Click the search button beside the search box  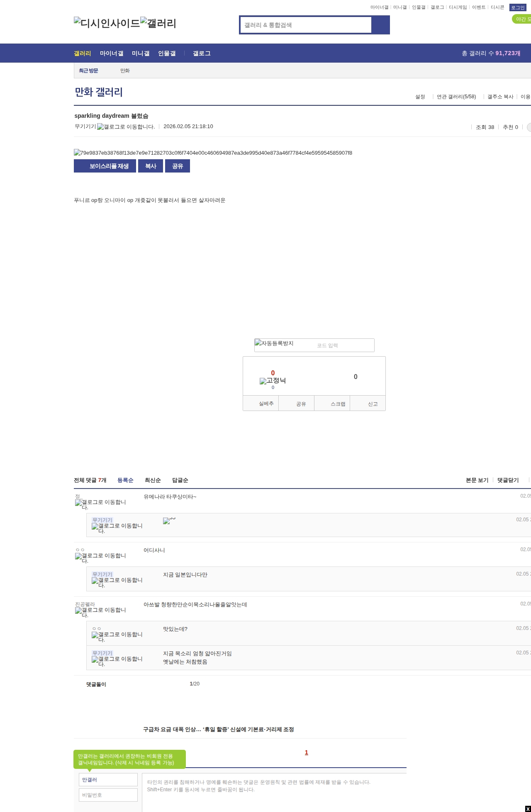380,25
